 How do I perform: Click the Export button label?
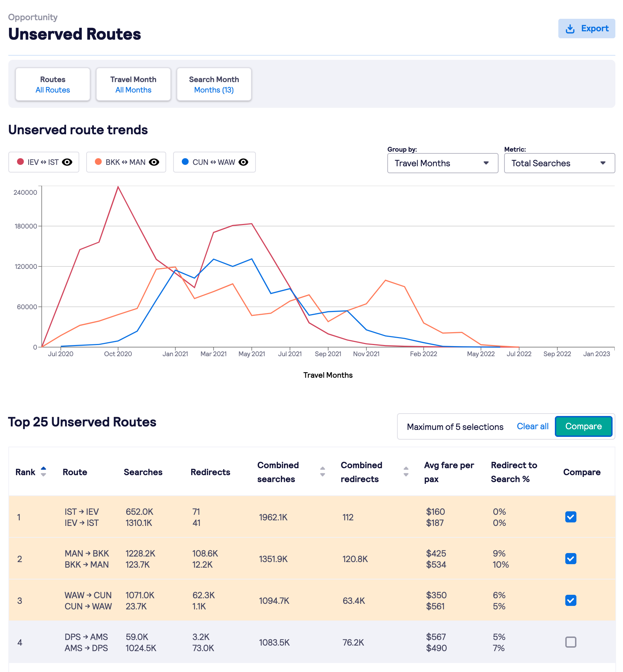[594, 29]
